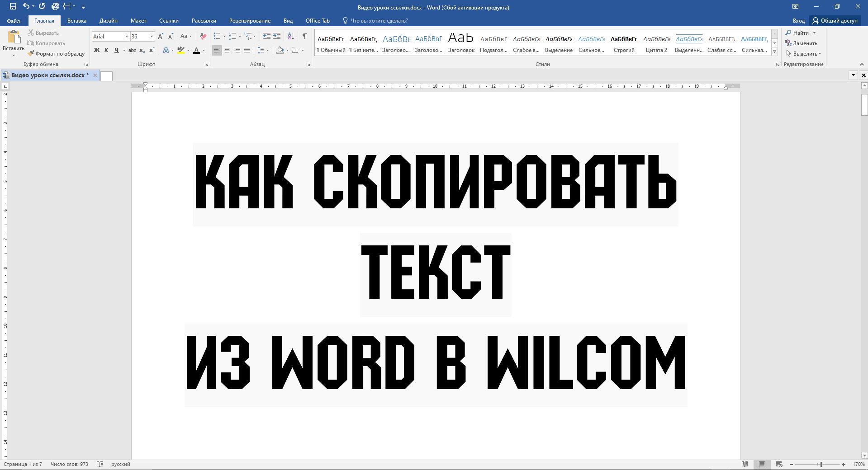Enable strikethrough formatting
The width and height of the screenshot is (868, 470).
click(132, 50)
